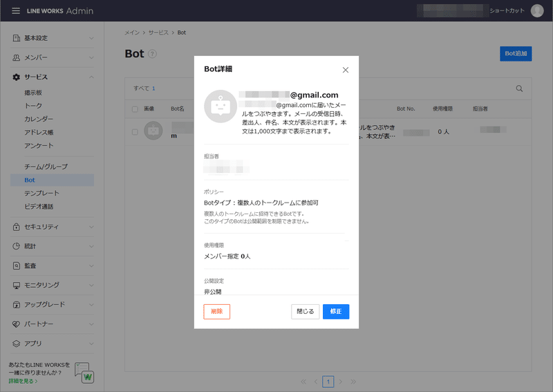The image size is (553, 392).
Task: Go to the first page arrow
Action: click(x=303, y=382)
